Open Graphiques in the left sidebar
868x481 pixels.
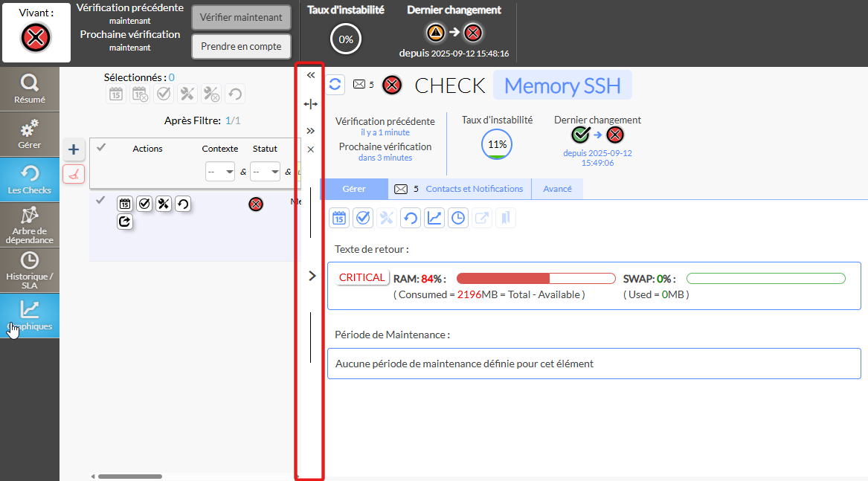click(30, 316)
